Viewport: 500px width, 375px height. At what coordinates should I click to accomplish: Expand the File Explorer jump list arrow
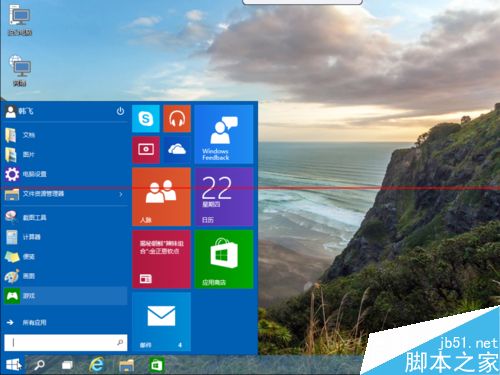point(121,194)
